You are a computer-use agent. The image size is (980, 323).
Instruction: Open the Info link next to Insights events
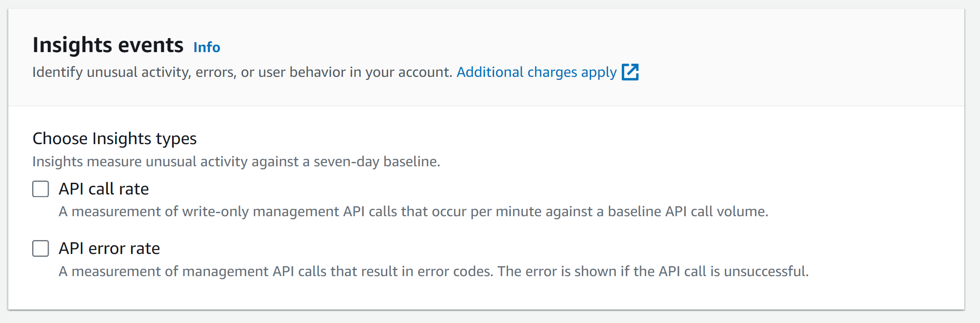coord(207,47)
